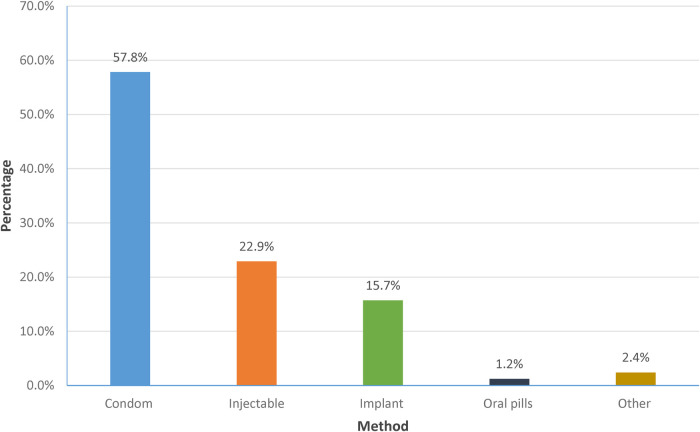The width and height of the screenshot is (700, 432).
Task: Click the Method axis title
Action: (x=383, y=426)
